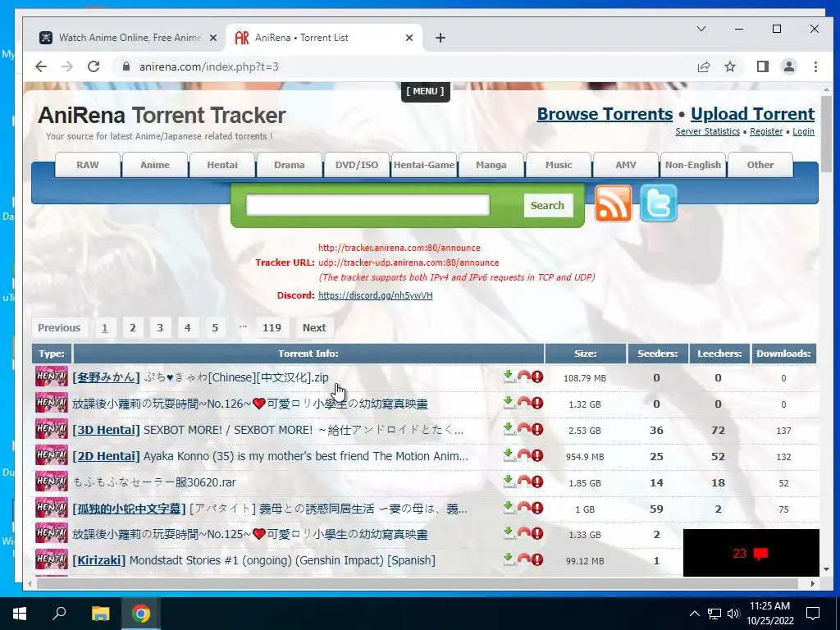Open notification center on taskbar
Viewport: 840px width, 630px height.
pos(813,614)
